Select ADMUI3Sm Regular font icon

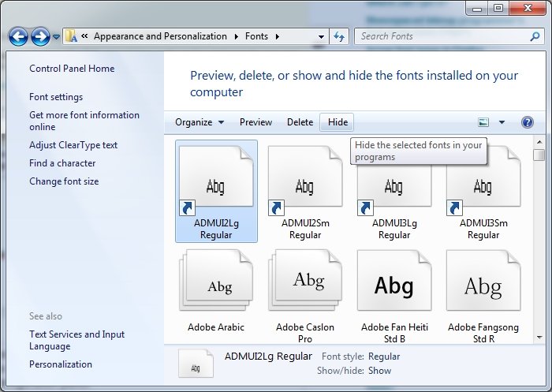click(483, 181)
